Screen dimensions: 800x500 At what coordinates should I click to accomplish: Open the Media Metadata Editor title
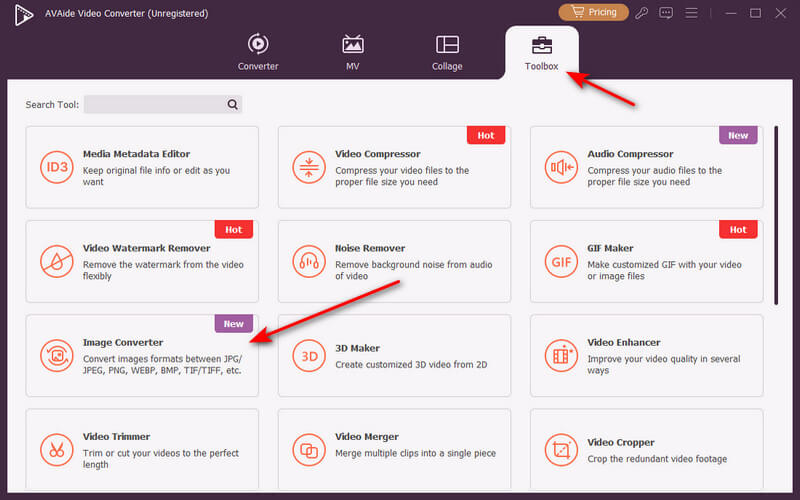coord(136,154)
